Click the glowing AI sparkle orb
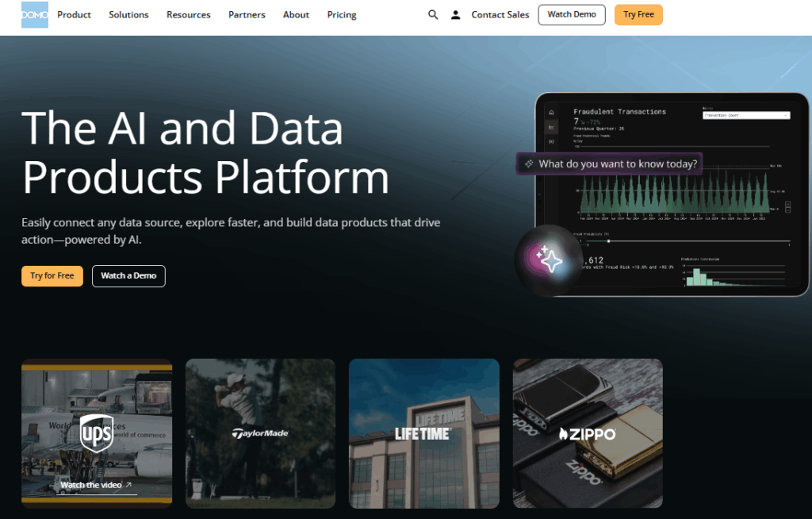Viewport: 812px width, 519px height. click(549, 259)
